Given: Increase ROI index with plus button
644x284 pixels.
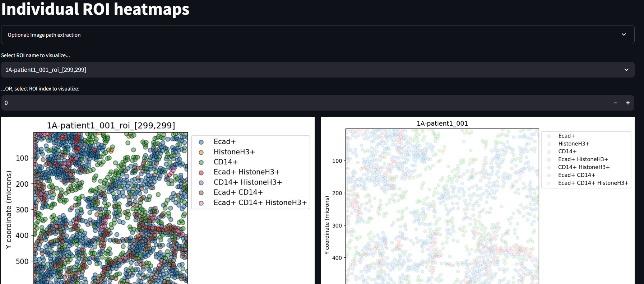Looking at the screenshot, I should pyautogui.click(x=628, y=103).
